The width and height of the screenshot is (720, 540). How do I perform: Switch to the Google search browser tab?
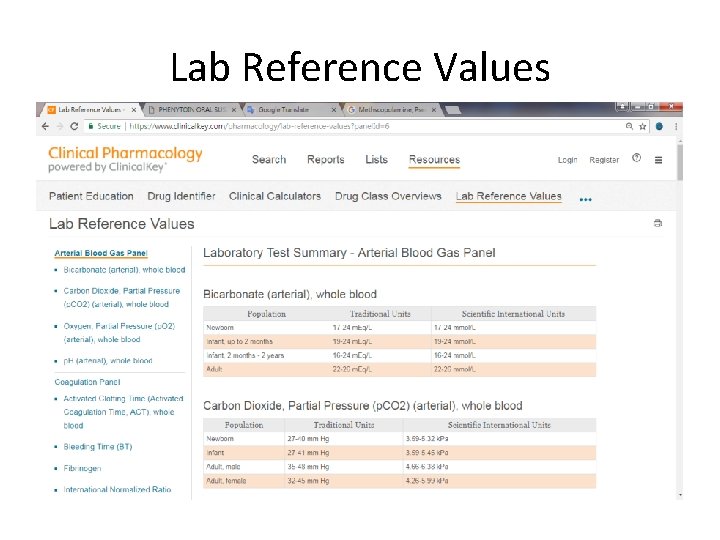click(390, 110)
